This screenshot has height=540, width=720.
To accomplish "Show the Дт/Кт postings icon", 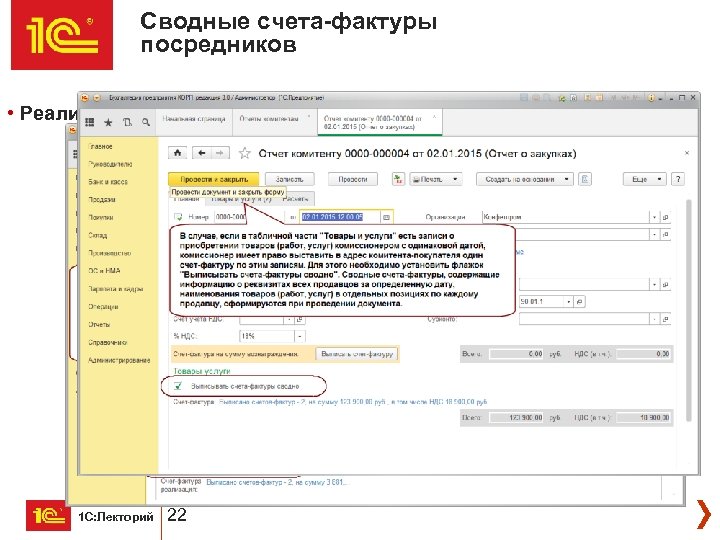I will (398, 179).
